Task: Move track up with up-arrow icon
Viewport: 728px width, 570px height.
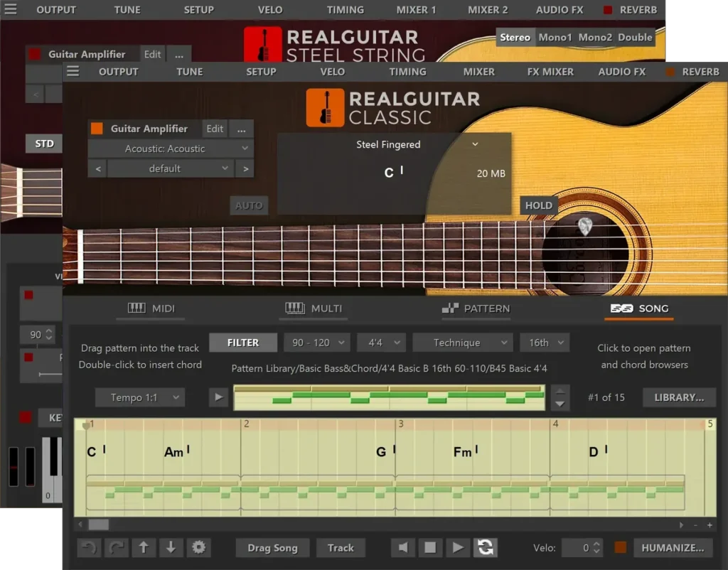Action: click(x=144, y=548)
